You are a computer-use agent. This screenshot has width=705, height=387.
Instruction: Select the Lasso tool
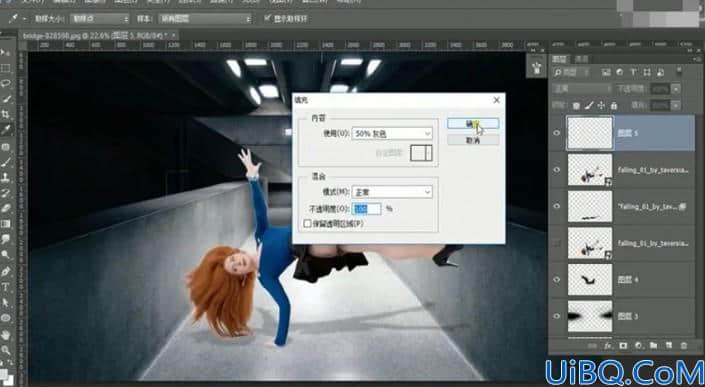point(5,84)
